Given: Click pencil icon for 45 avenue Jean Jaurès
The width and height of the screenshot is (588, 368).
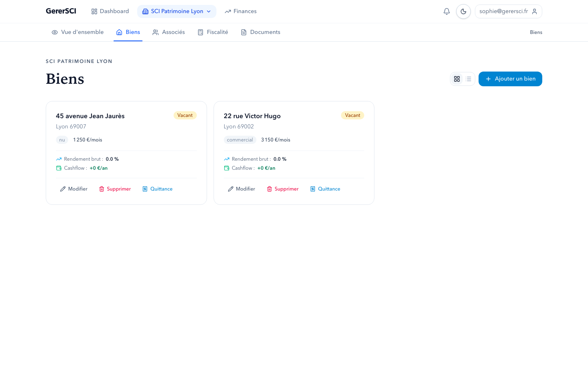Looking at the screenshot, I should pos(63,189).
